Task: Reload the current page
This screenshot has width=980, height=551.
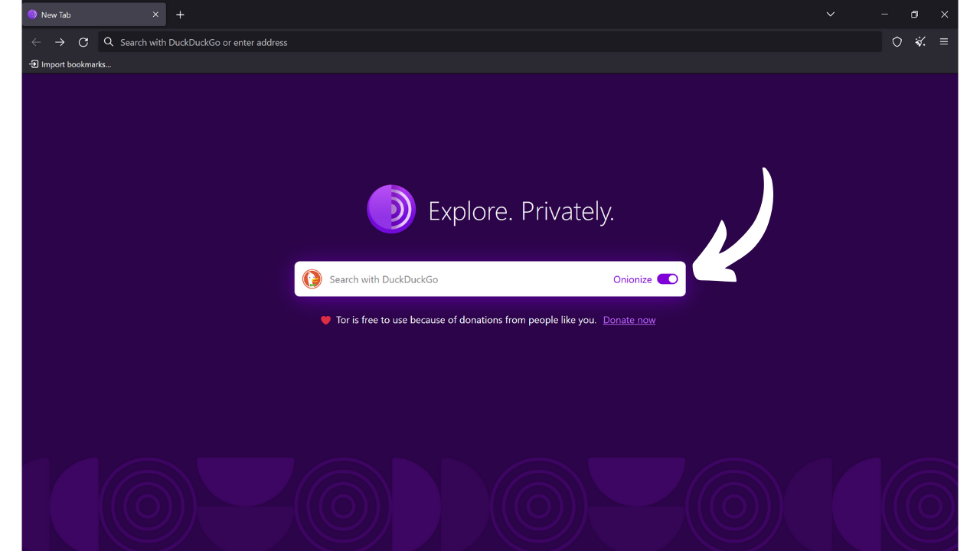Action: [x=83, y=42]
